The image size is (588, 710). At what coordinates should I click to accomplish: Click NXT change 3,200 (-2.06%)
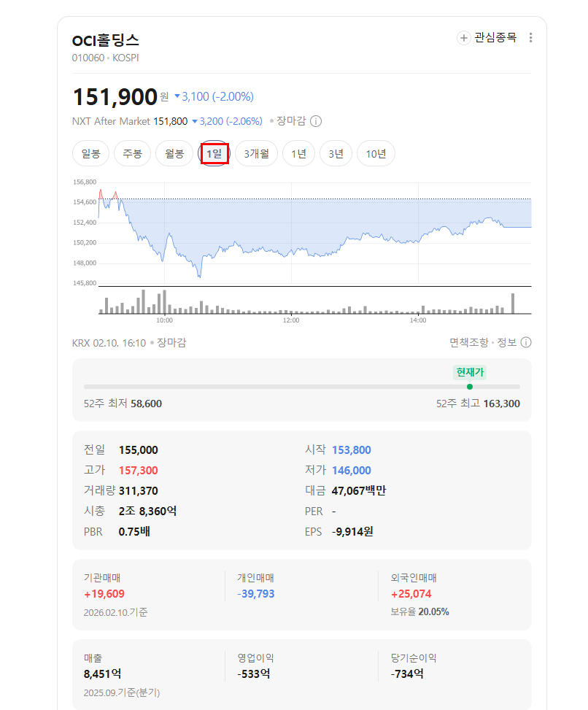click(x=227, y=121)
